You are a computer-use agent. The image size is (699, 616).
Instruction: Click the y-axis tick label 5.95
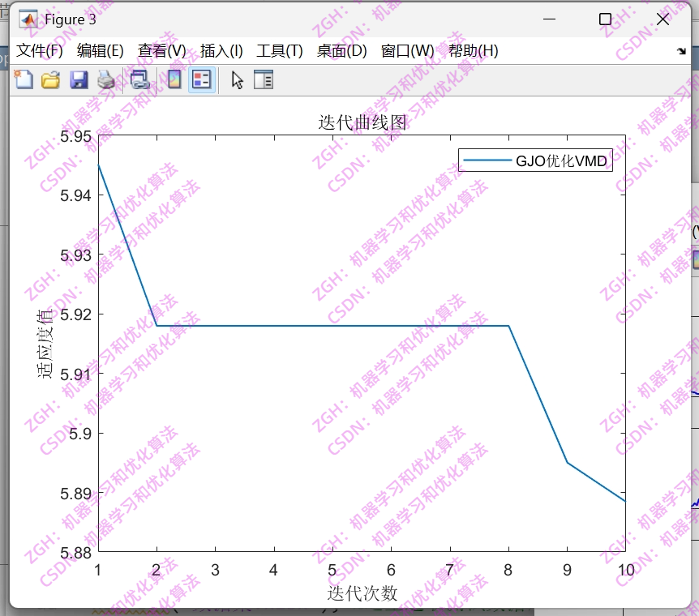click(x=75, y=136)
